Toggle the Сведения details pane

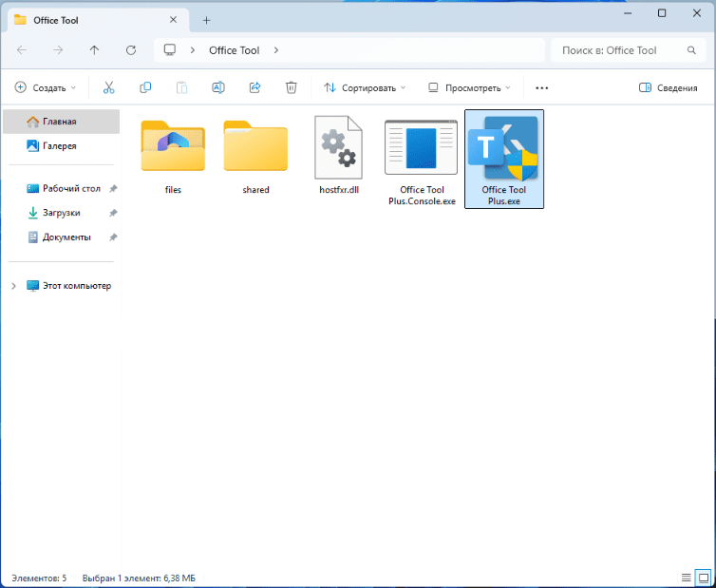tap(669, 87)
